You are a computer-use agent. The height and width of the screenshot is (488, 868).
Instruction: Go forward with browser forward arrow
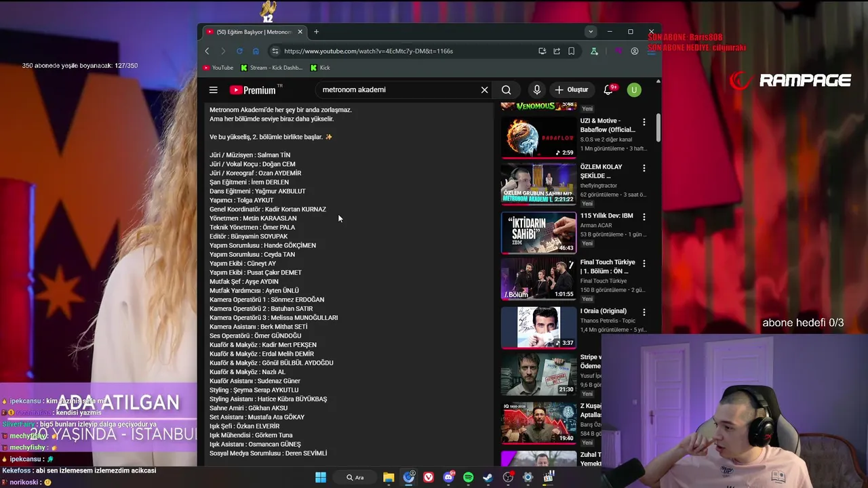tap(223, 51)
